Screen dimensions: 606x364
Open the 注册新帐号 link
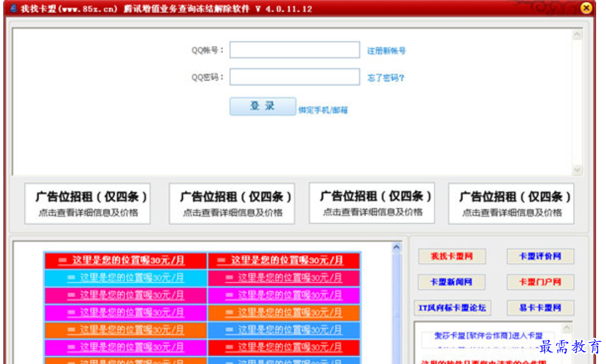point(386,50)
